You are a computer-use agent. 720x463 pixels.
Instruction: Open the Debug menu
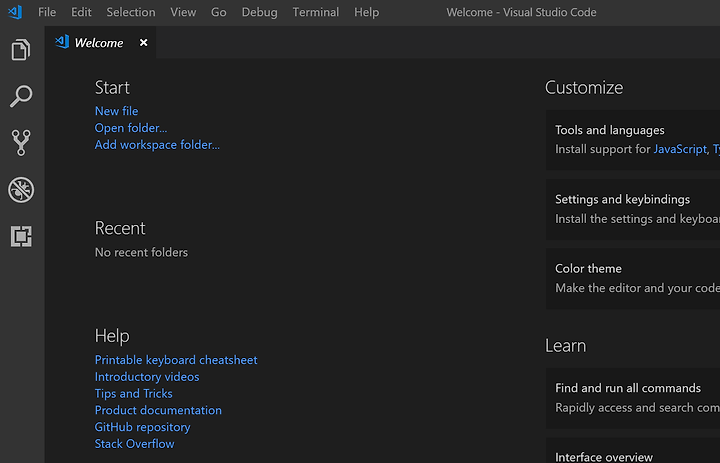point(259,12)
